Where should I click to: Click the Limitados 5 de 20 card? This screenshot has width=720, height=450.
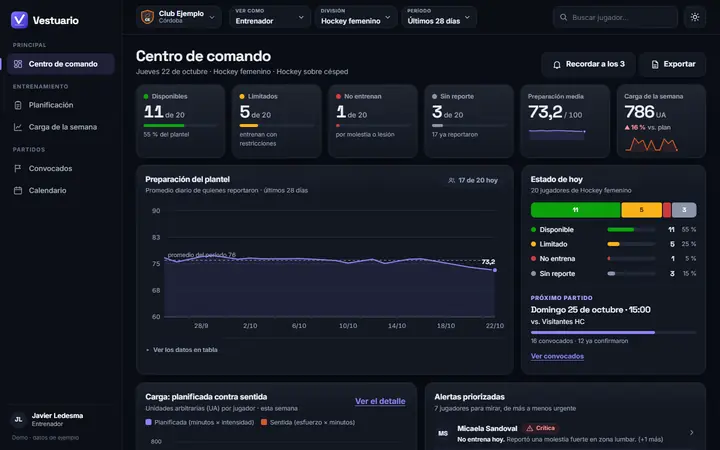(277, 121)
